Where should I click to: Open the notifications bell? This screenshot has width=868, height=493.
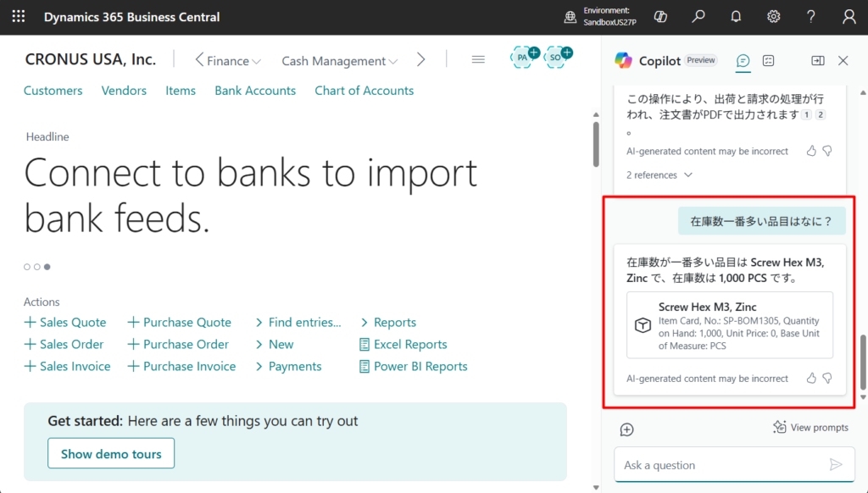[736, 17]
